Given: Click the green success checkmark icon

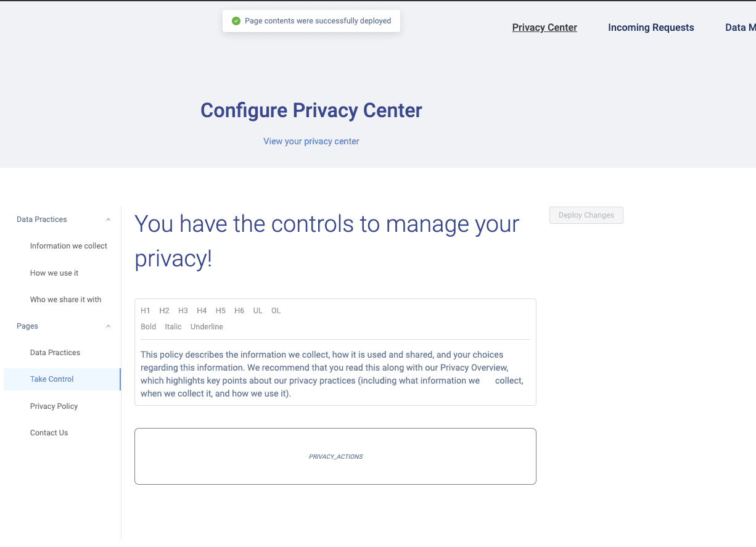Looking at the screenshot, I should tap(236, 21).
